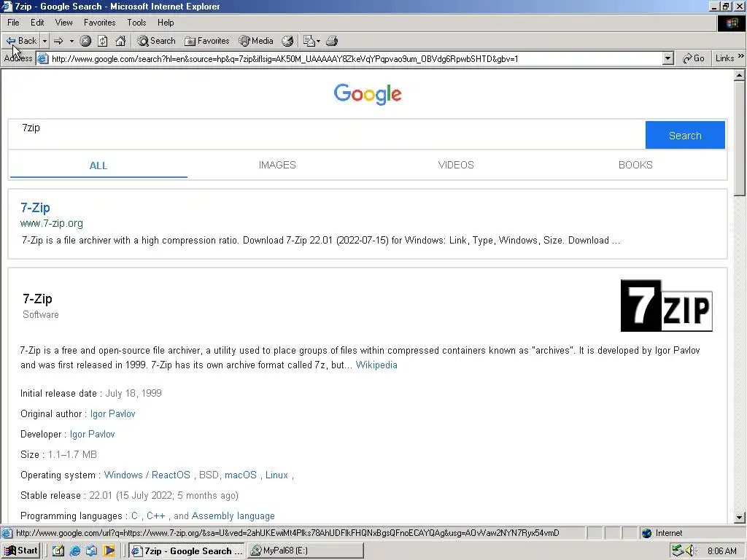
Task: Open the Linux link
Action: (276, 475)
